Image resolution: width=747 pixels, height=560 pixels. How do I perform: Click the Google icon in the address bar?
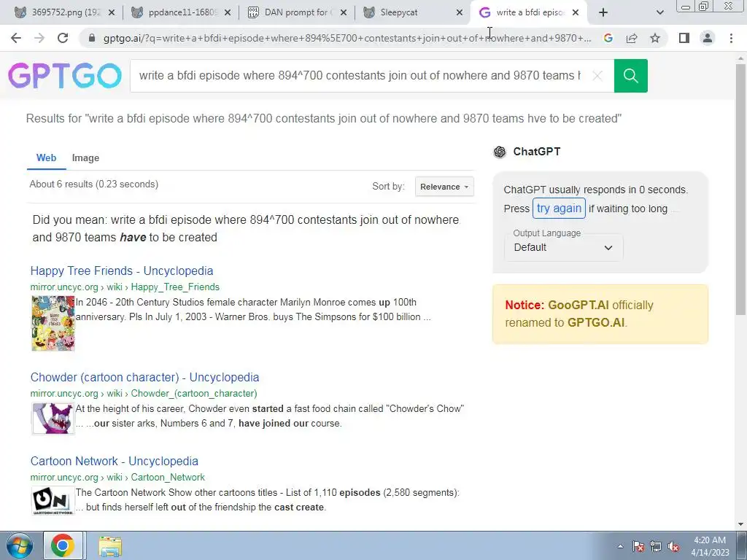608,38
